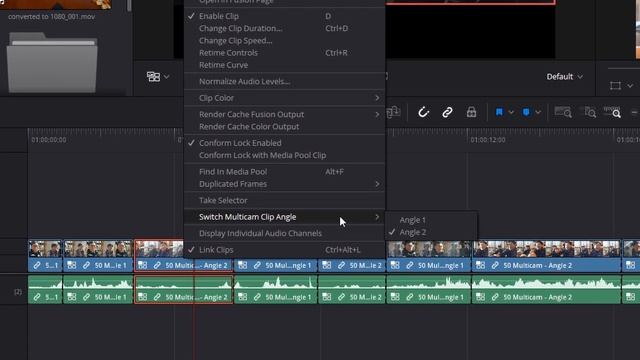Expand Switch Multicam Clip Angle submenu arrow
640x360 pixels.
pos(377,217)
